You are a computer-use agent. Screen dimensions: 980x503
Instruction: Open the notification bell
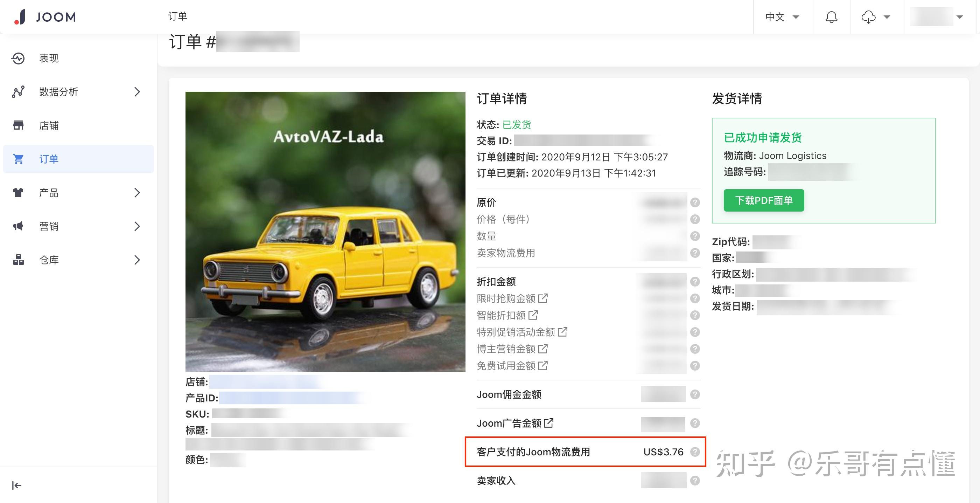(x=831, y=17)
